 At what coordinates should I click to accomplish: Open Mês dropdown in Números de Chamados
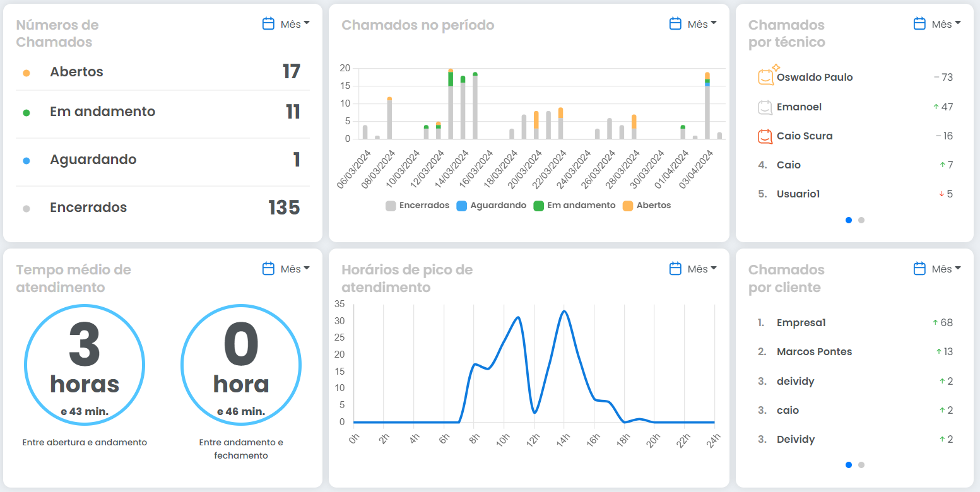point(295,24)
